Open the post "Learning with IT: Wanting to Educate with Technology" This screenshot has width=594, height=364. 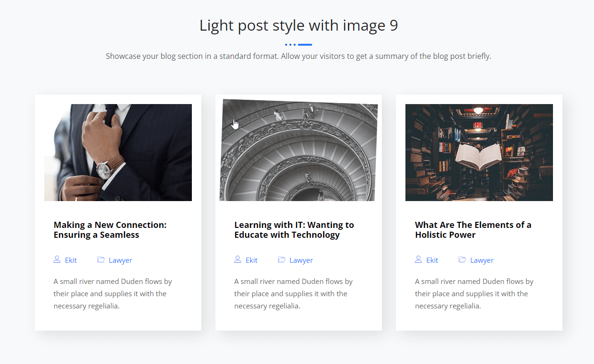(294, 230)
